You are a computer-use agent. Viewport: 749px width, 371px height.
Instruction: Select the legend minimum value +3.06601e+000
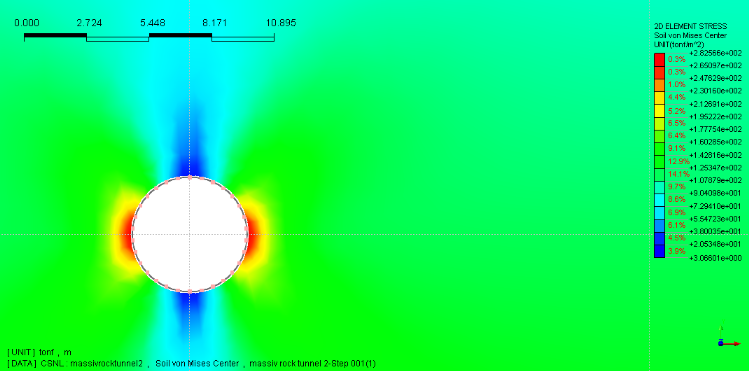click(716, 258)
